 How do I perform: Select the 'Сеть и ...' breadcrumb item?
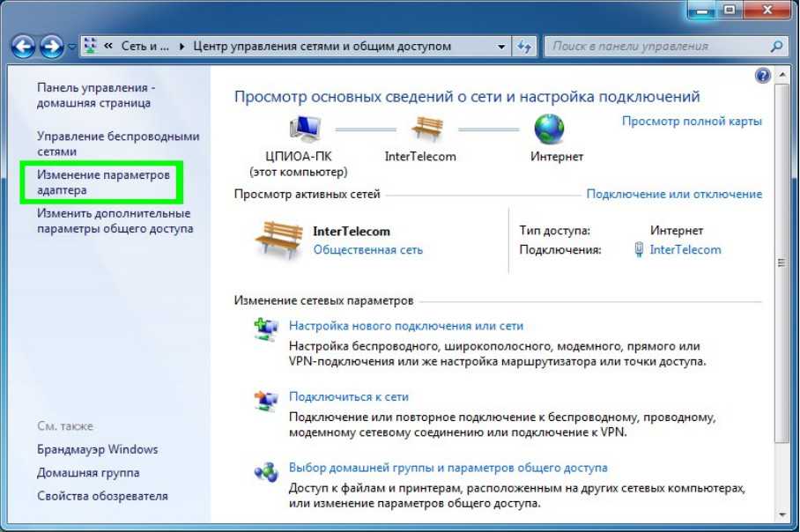144,46
